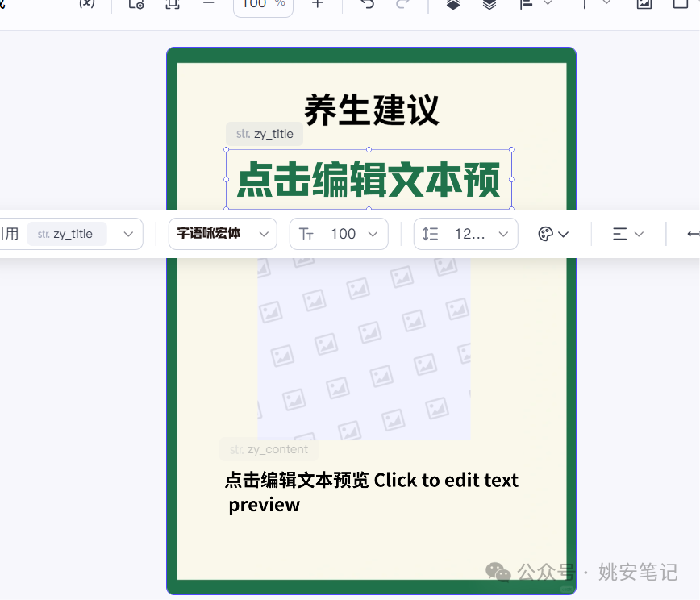Send the layer backward icon
Viewport: 700px width, 600px height.
pyautogui.click(x=490, y=4)
